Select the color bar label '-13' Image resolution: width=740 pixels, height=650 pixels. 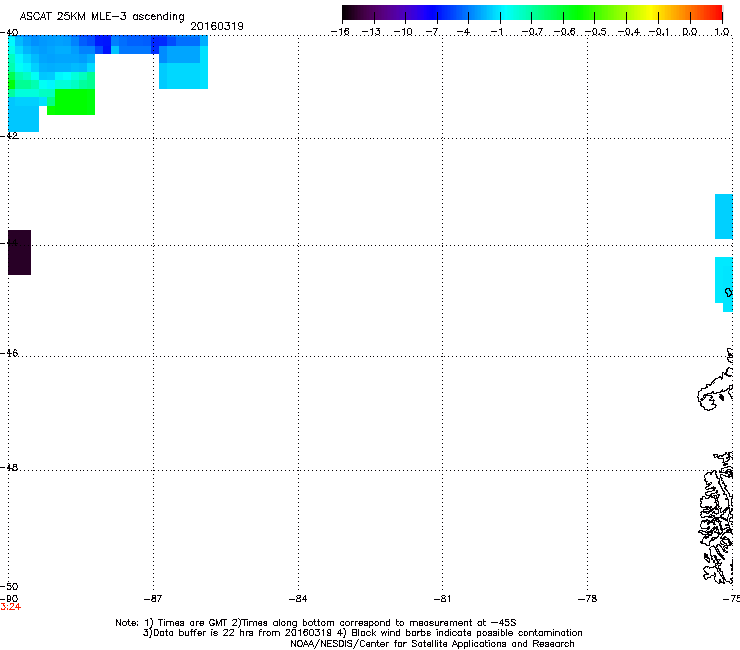coord(371,32)
